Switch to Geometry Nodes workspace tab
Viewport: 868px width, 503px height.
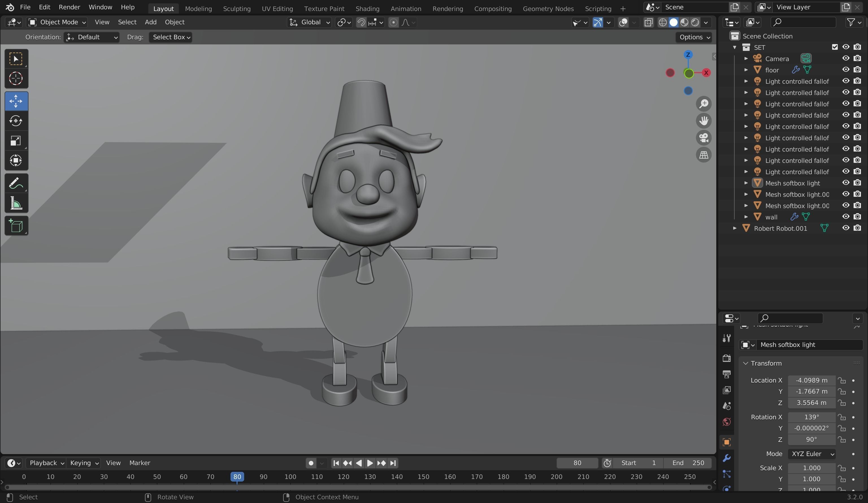pyautogui.click(x=548, y=8)
